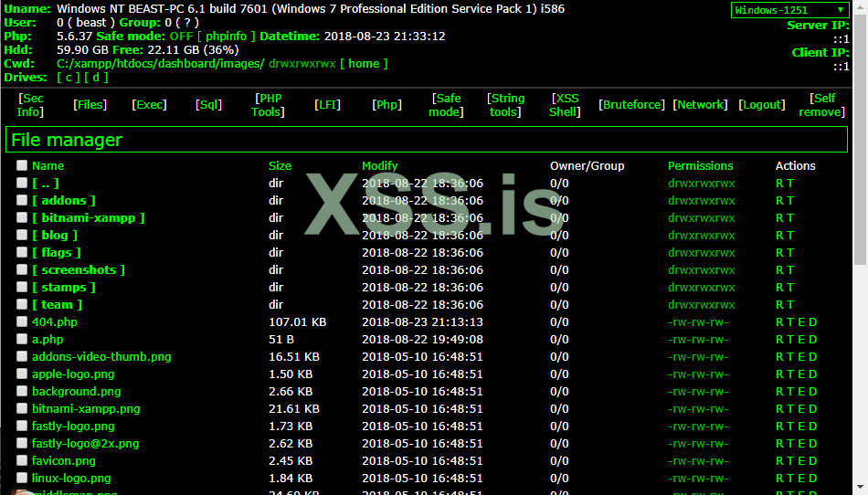Open the Bruteforce menu

click(x=631, y=104)
